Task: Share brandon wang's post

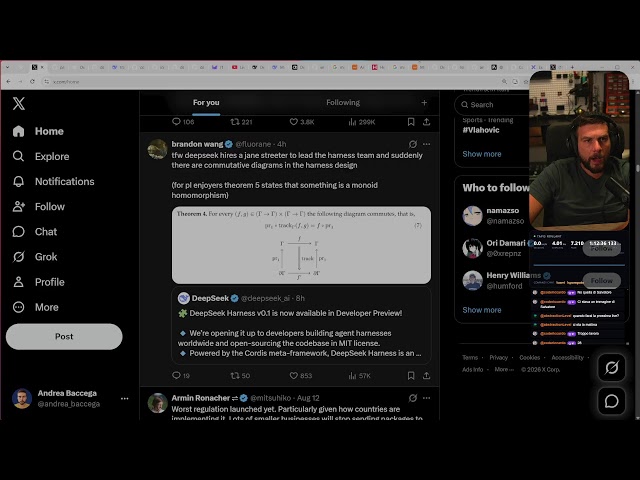Action: point(427,376)
